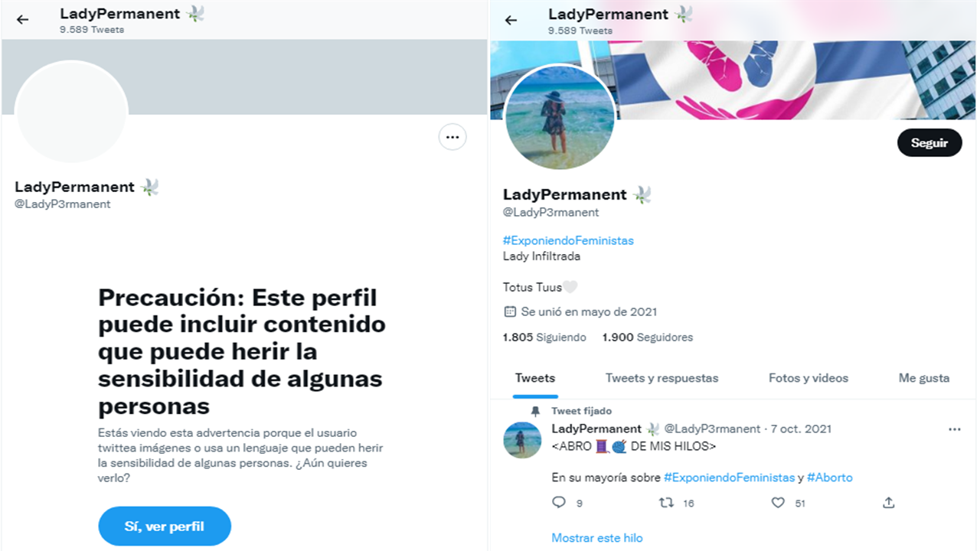Viewport: 980px width, 551px height.
Task: Retweet the pinned tweet
Action: click(667, 503)
